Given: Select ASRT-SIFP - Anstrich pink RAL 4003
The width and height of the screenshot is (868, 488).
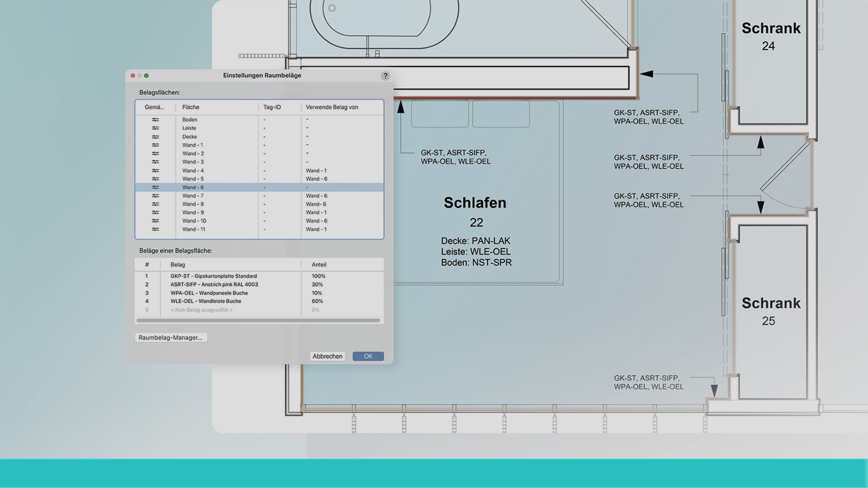Looking at the screenshot, I should click(x=214, y=285).
